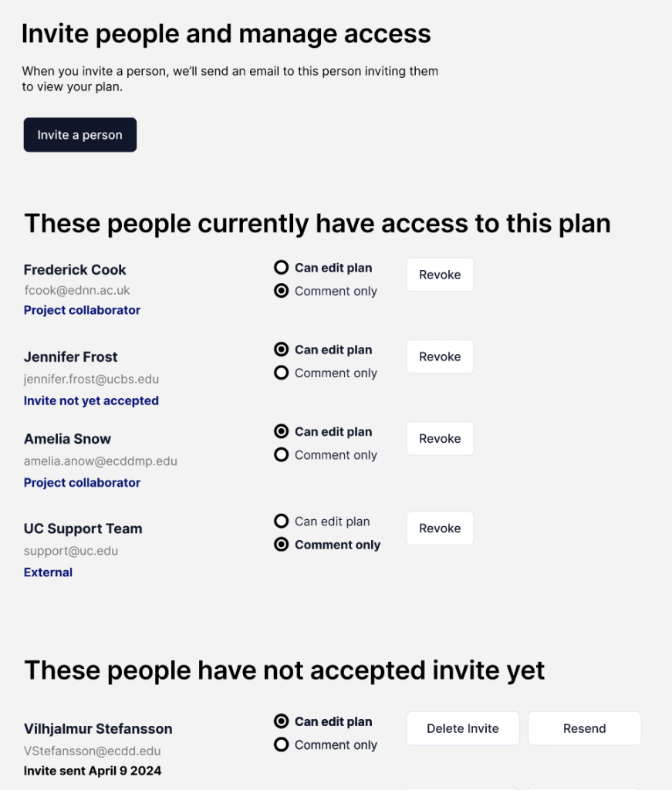The image size is (672, 790).
Task: Select Can edit plan for Amelia Snow
Action: [x=282, y=431]
